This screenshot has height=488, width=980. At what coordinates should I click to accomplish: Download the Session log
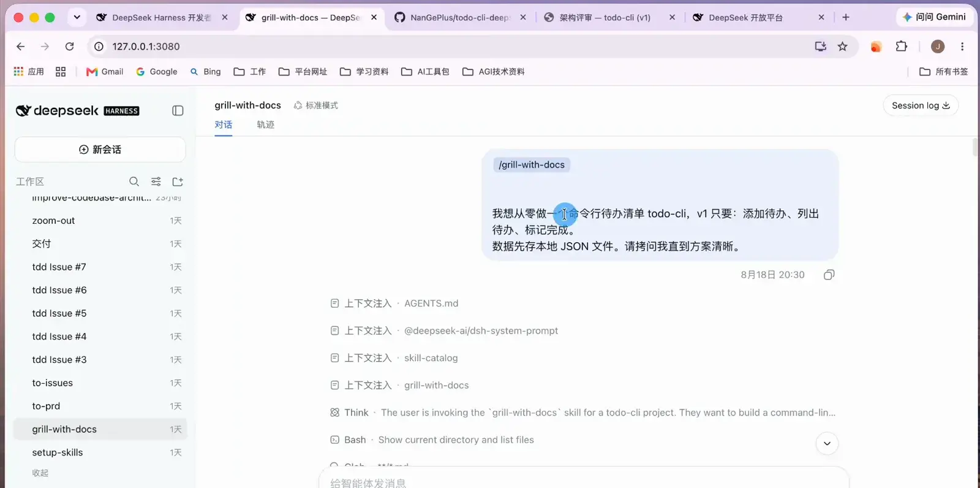pyautogui.click(x=921, y=105)
